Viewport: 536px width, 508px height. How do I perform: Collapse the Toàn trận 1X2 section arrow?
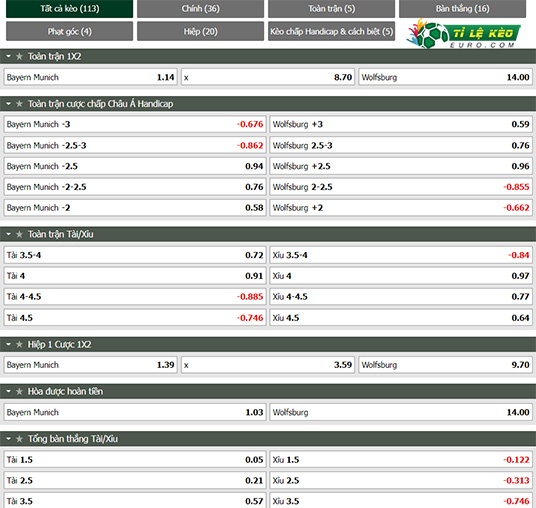coord(9,56)
